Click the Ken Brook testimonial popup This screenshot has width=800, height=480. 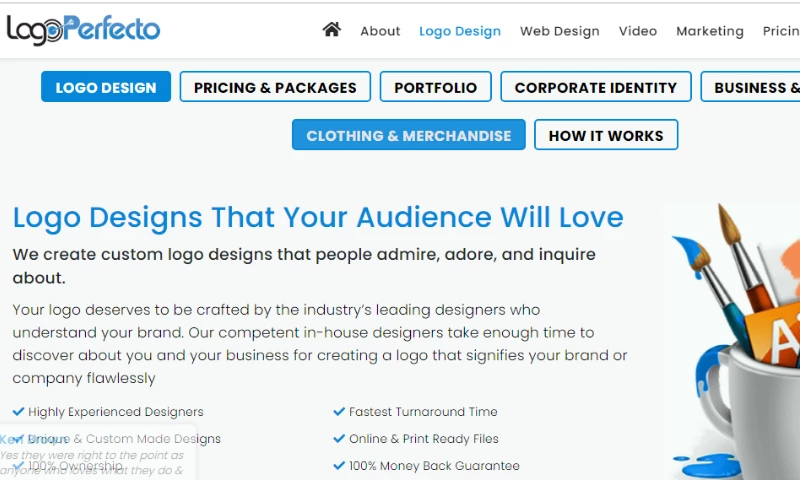point(95,457)
